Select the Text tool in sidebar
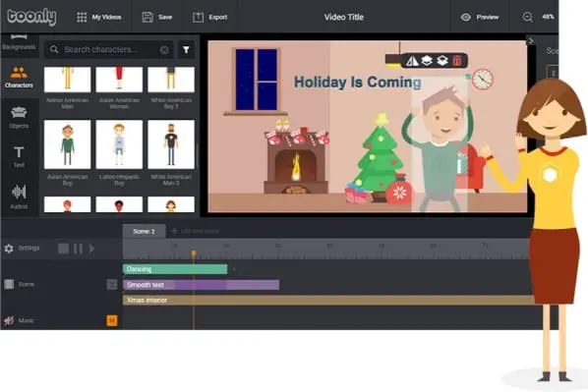The image size is (588, 392). 19,156
